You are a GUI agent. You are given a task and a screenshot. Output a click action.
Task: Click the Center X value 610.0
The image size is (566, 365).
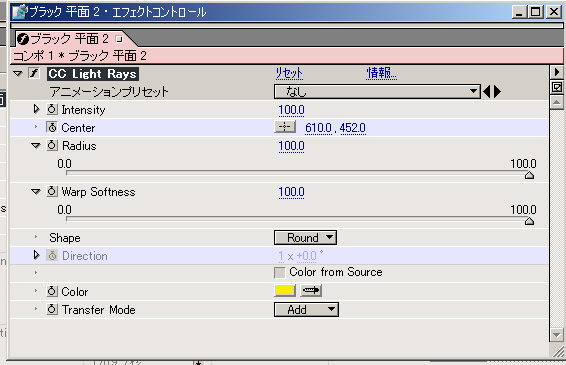point(318,128)
